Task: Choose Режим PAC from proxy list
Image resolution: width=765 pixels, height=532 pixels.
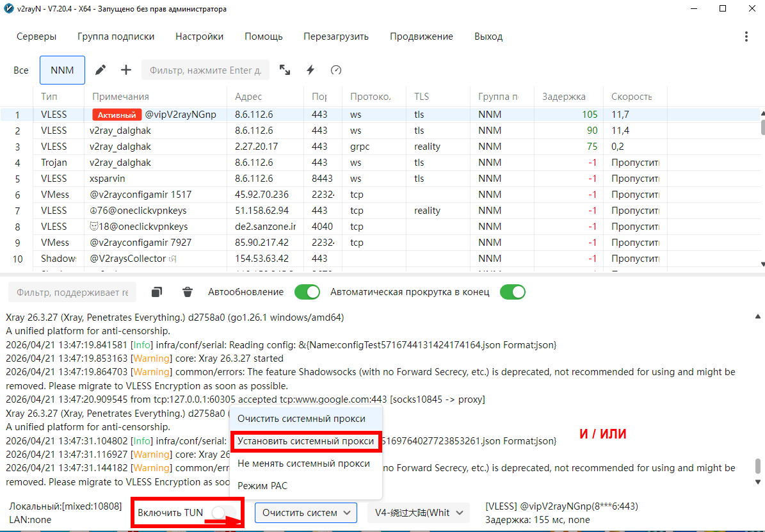Action: 262,486
